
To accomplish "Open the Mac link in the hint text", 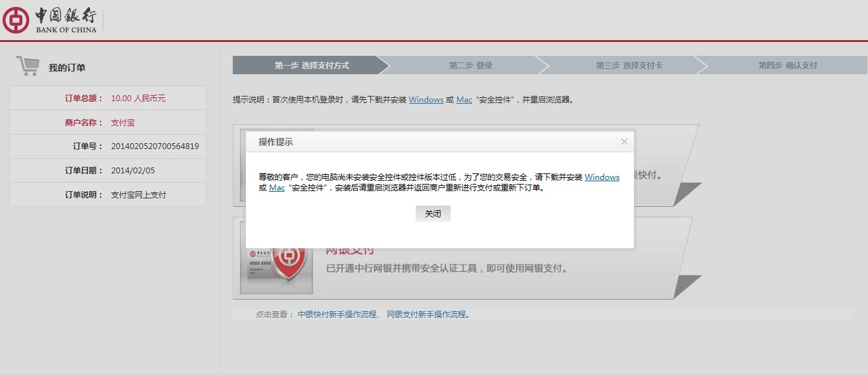I will (464, 100).
